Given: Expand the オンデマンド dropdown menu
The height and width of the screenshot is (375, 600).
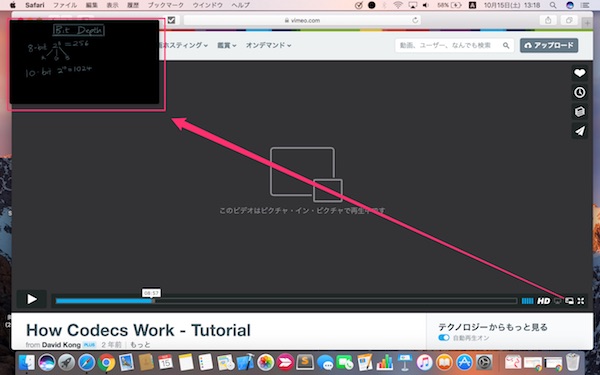Looking at the screenshot, I should click(x=268, y=45).
